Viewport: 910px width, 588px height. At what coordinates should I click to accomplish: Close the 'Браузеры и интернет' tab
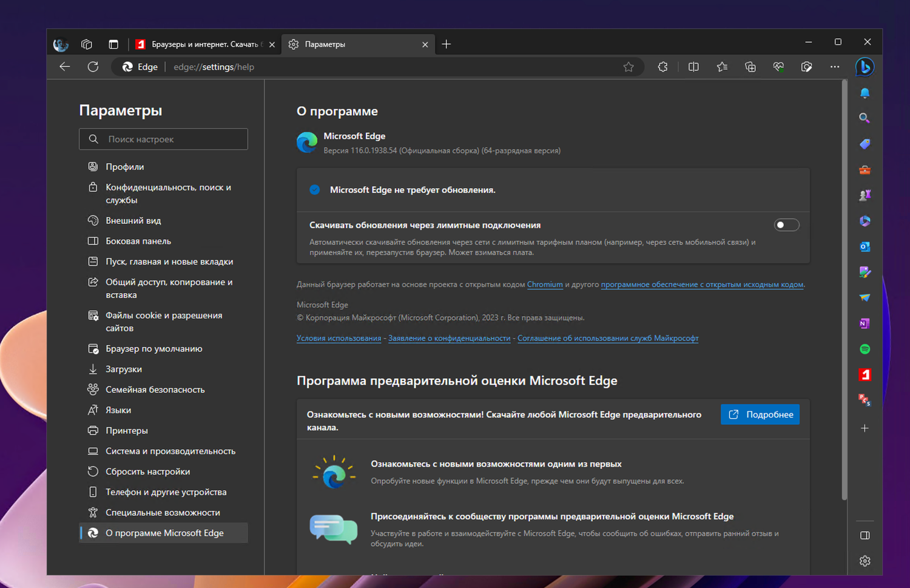coord(272,44)
